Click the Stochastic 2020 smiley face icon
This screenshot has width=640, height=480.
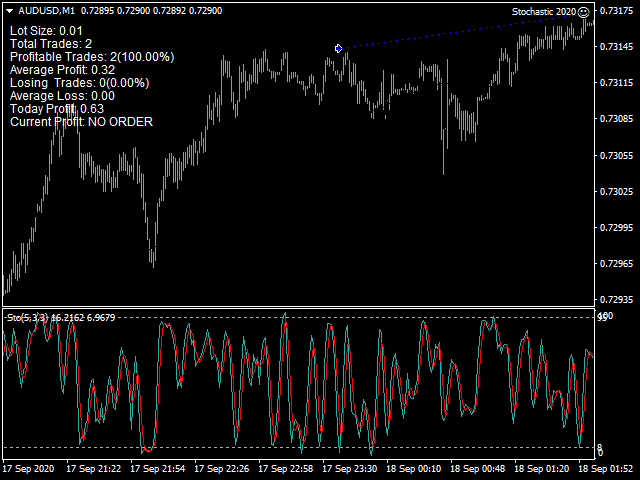(x=584, y=12)
